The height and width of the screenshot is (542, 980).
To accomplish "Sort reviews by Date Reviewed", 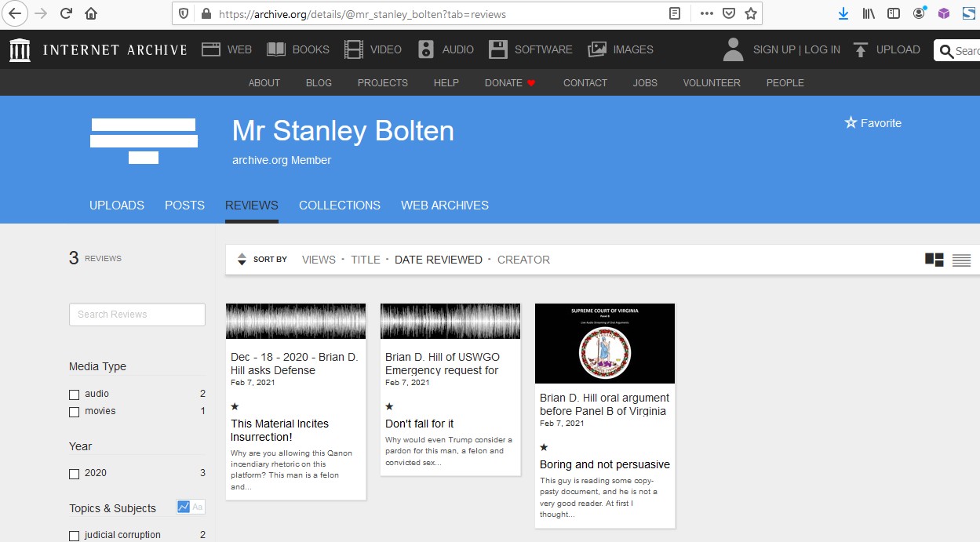I will tap(439, 260).
